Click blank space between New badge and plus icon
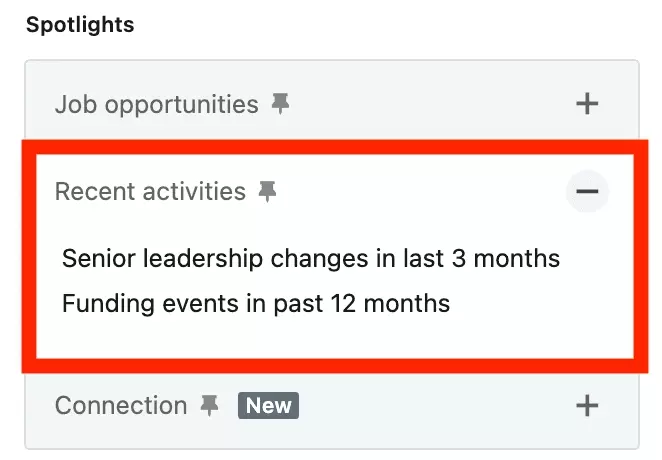The height and width of the screenshot is (460, 662). point(437,406)
